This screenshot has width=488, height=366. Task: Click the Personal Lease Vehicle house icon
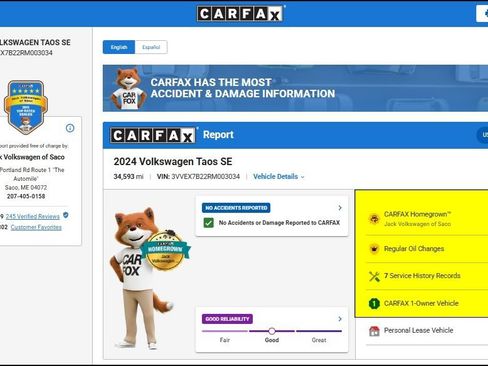pyautogui.click(x=374, y=331)
